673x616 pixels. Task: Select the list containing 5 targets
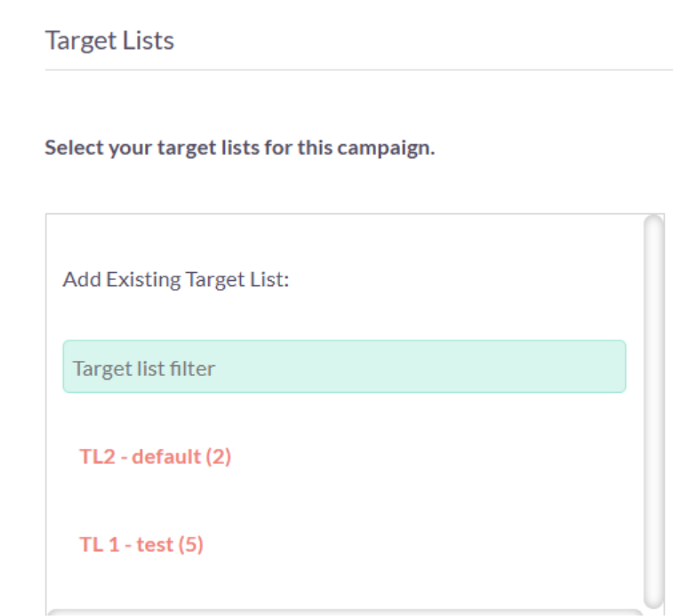pyautogui.click(x=141, y=544)
